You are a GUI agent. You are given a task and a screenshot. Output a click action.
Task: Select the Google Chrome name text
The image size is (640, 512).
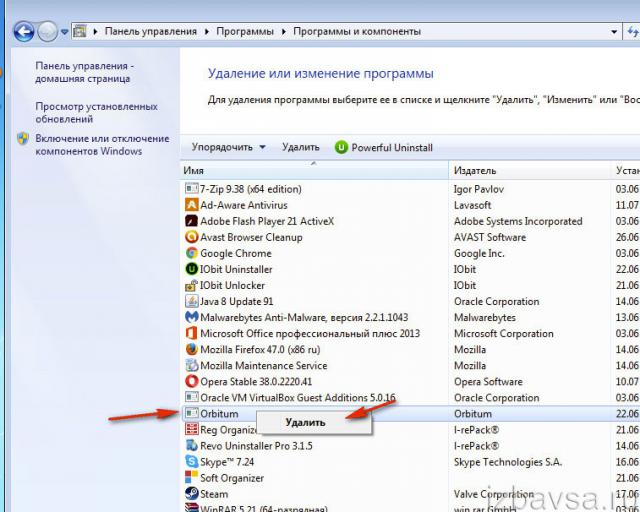[236, 253]
